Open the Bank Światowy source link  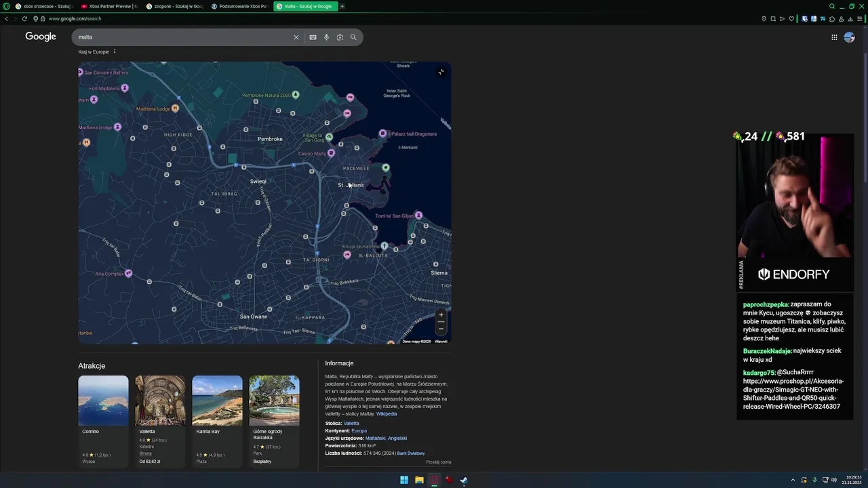(411, 453)
